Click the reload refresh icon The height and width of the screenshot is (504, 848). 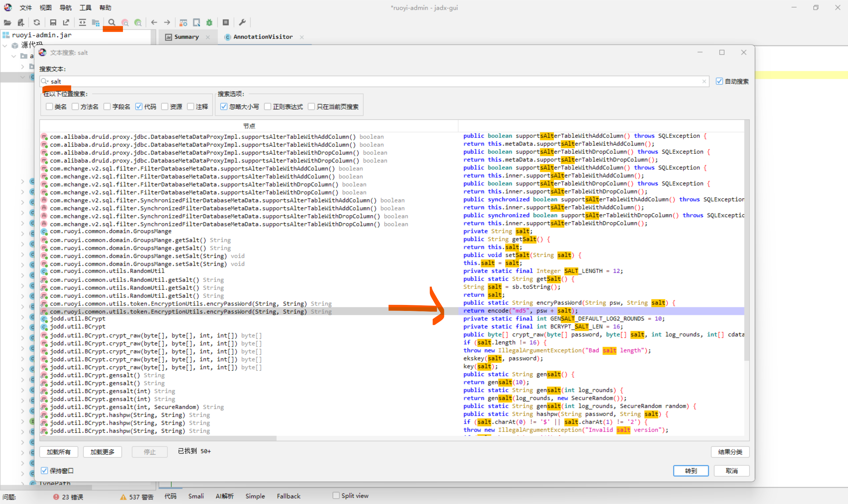coord(37,23)
